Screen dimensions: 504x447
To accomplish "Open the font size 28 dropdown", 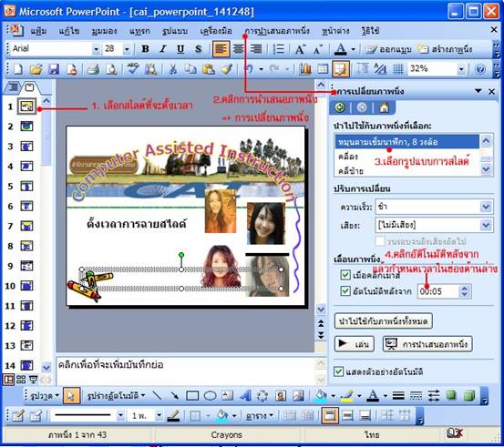I will click(127, 49).
